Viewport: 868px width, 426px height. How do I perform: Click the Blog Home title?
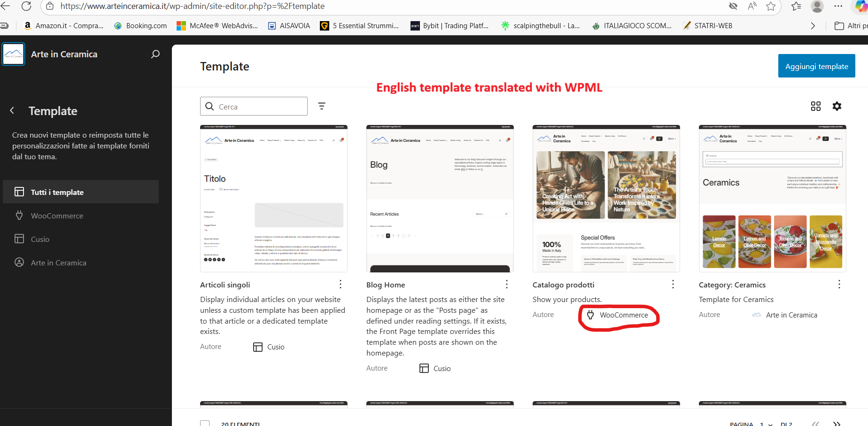coord(386,285)
